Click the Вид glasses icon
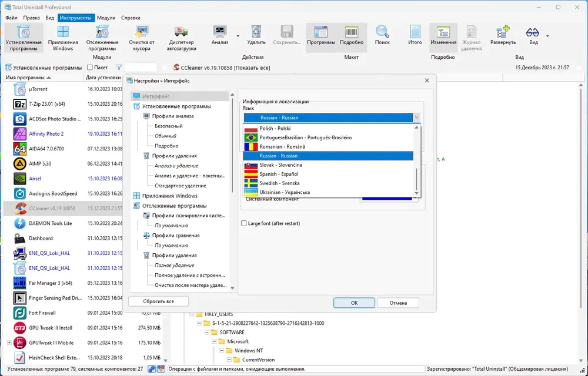Image resolution: width=588 pixels, height=376 pixels. tap(533, 32)
